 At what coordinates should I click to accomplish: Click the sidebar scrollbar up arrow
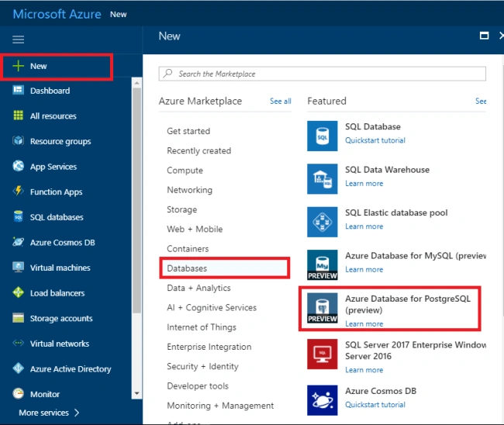[x=137, y=83]
